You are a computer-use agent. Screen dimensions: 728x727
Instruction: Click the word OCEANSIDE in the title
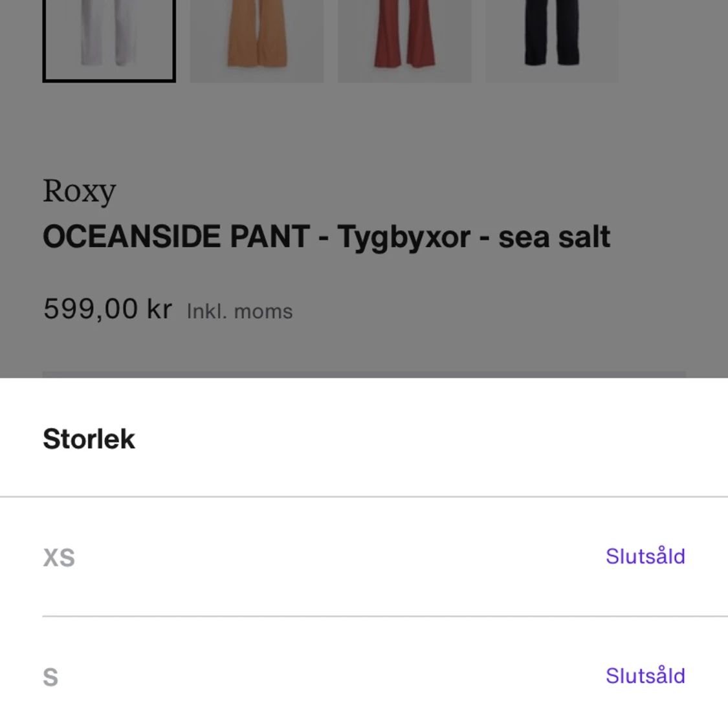[x=132, y=237]
